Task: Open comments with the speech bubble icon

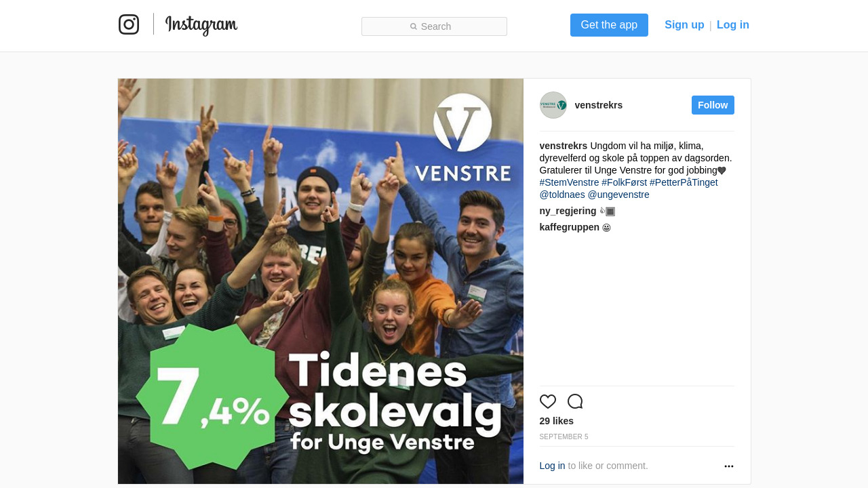Action: point(575,401)
